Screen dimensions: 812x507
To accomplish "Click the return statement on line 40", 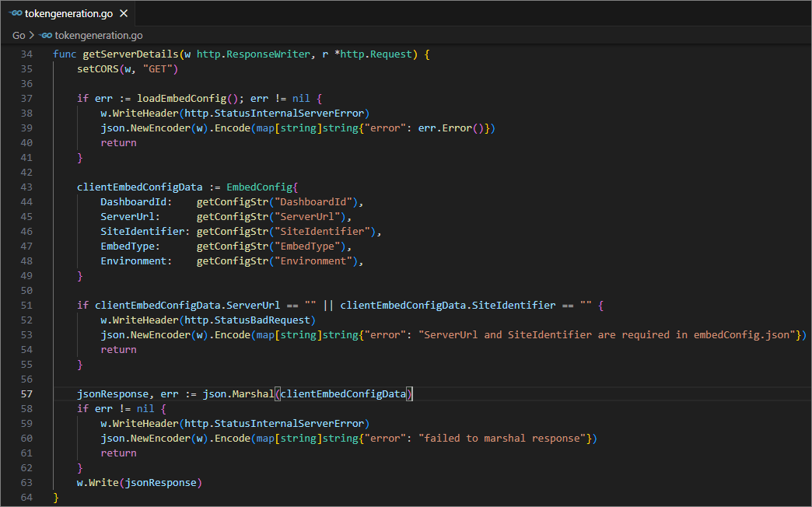I will [x=118, y=142].
